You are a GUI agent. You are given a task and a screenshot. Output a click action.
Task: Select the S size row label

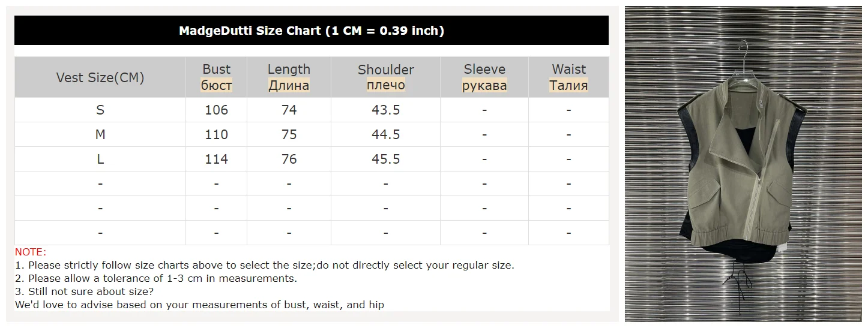click(100, 110)
